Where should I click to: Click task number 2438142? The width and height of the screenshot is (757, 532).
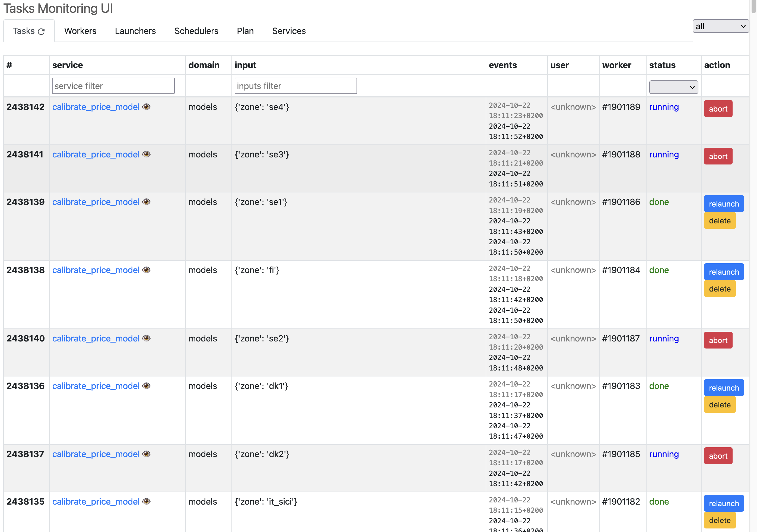click(x=26, y=107)
